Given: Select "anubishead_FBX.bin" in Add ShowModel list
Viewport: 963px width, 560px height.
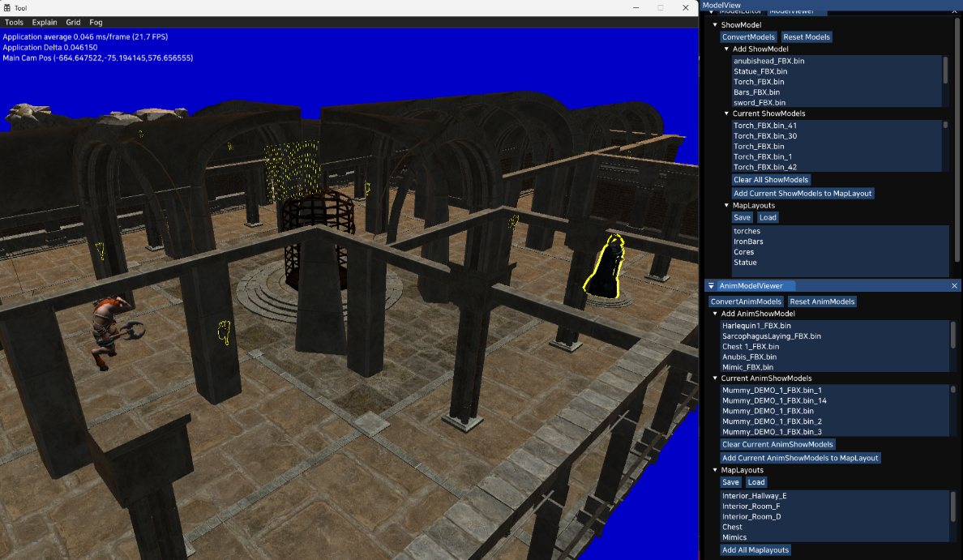Looking at the screenshot, I should coord(837,61).
